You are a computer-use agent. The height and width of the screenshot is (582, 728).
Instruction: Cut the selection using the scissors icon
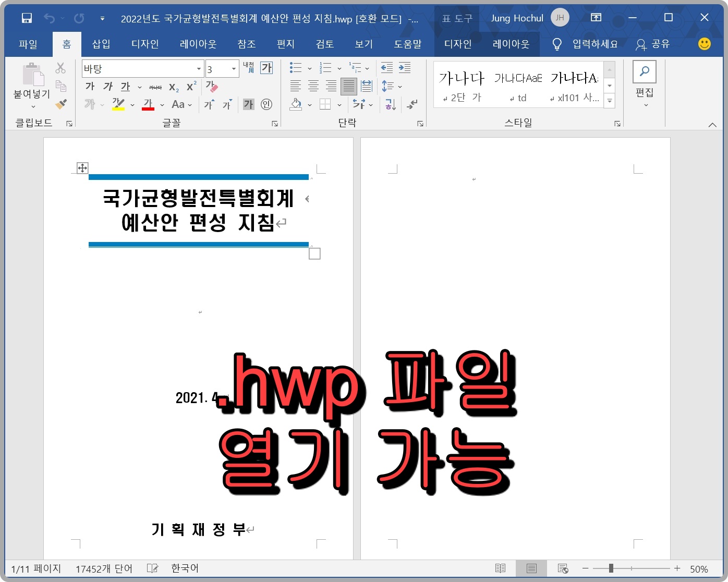[60, 68]
